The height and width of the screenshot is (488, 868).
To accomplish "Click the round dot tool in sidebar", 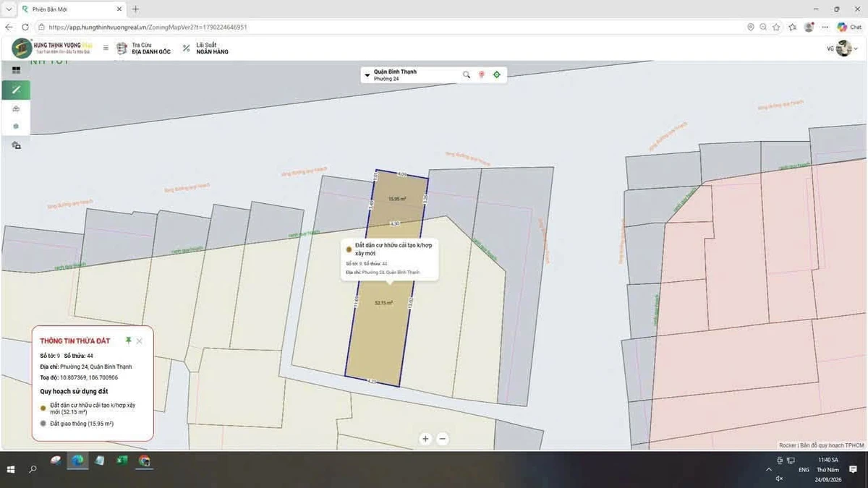I will [16, 127].
